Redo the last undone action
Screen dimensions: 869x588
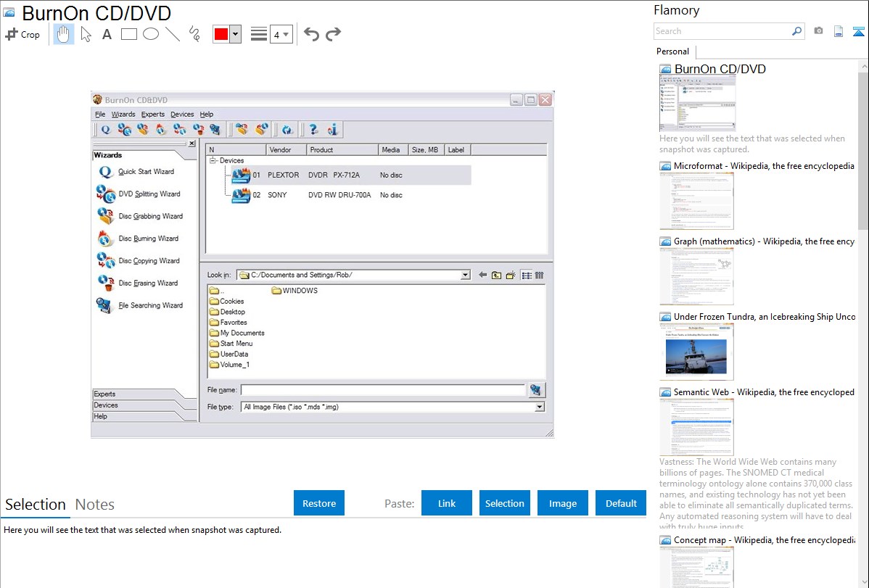coord(333,34)
